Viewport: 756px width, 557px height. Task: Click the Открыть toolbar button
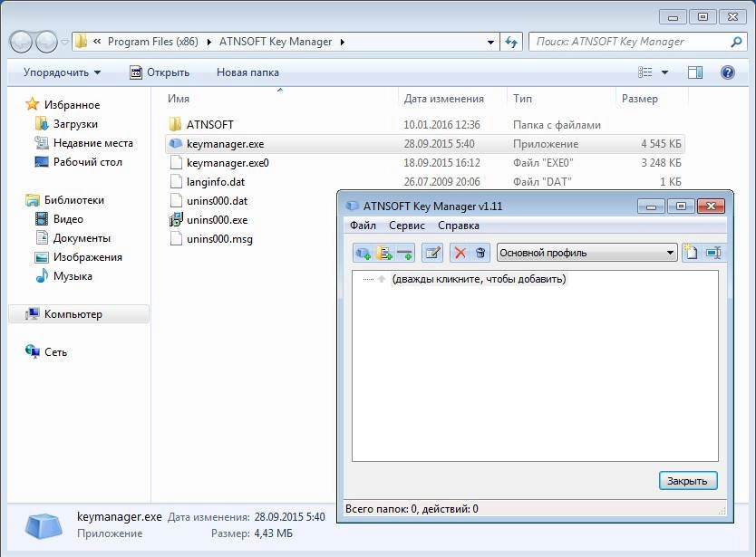(160, 72)
